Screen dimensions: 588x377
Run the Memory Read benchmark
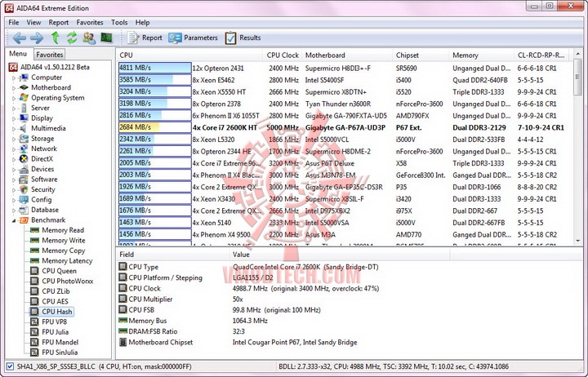click(63, 230)
